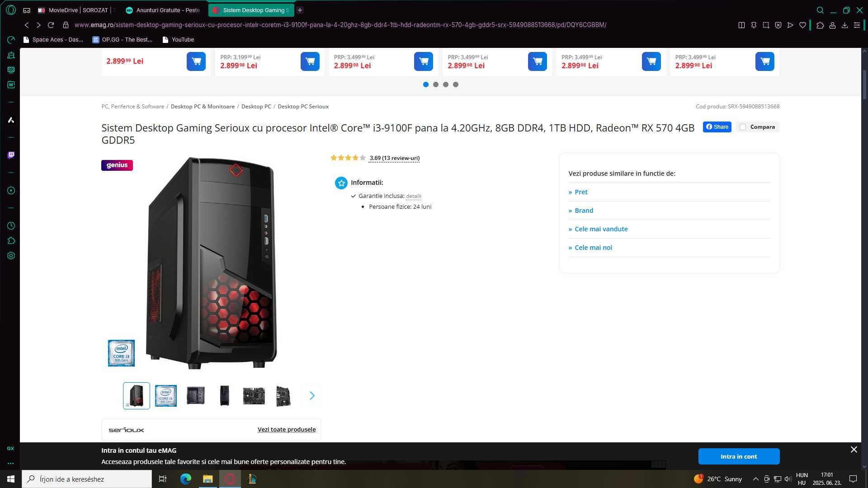The width and height of the screenshot is (868, 488).
Task: Select the Sistem Desktop Gaming tab
Action: coord(251,10)
